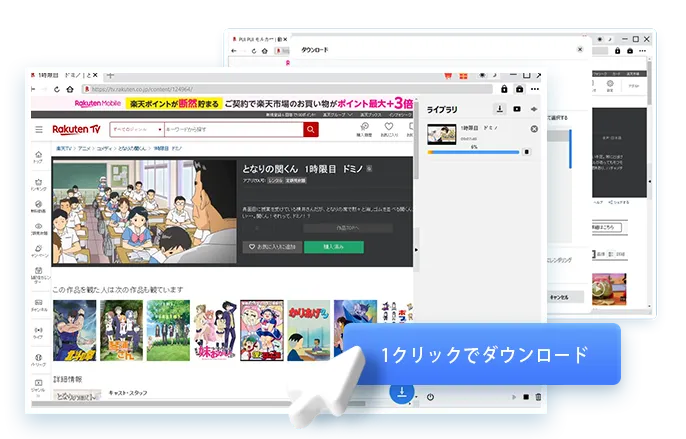
Task: Click the classroom episode preview image
Action: pos(144,211)
